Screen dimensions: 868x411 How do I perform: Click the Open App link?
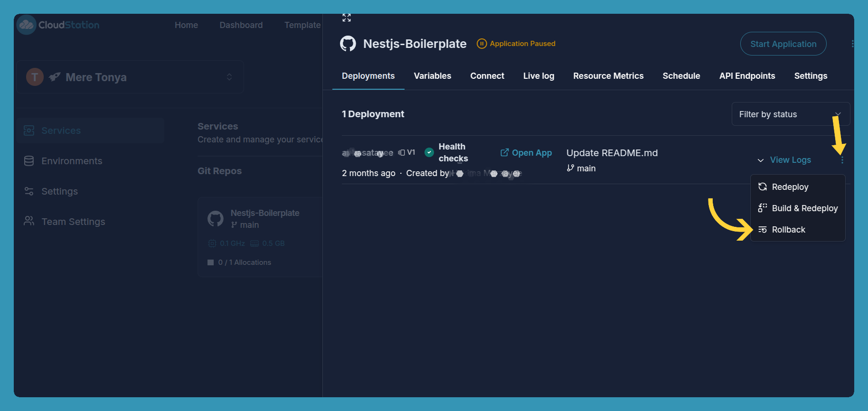[x=526, y=152]
